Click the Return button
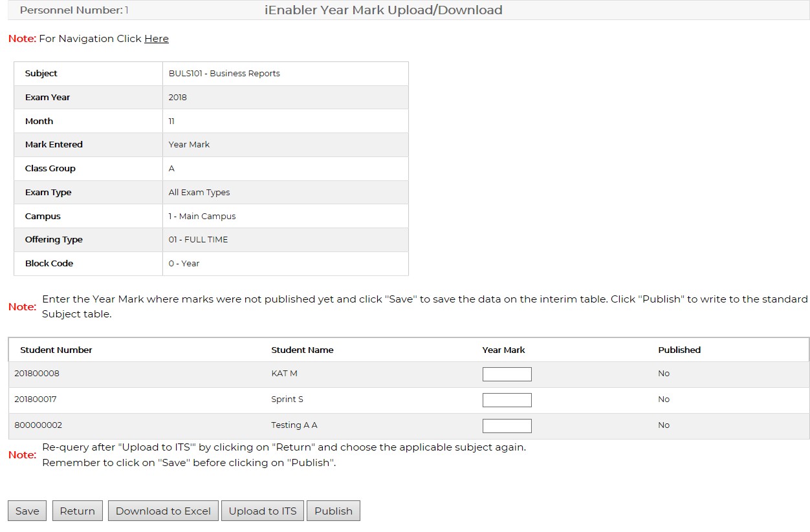 coord(77,511)
